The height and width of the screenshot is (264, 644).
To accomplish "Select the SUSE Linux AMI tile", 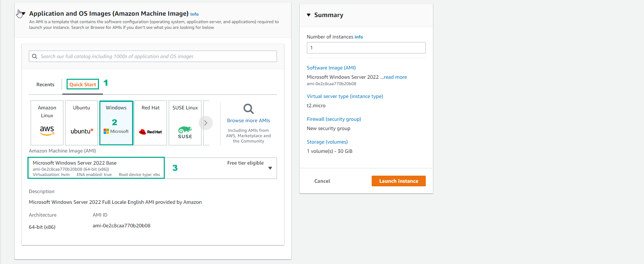I will pos(185,123).
